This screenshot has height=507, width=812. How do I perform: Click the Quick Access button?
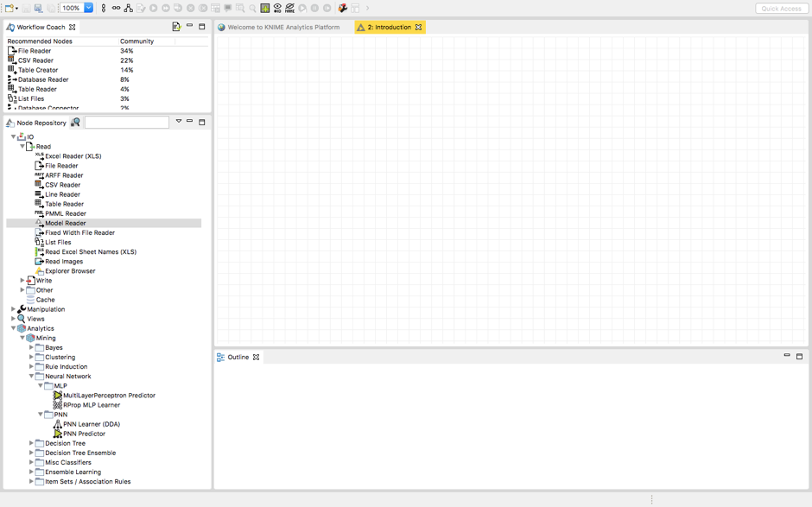point(781,9)
